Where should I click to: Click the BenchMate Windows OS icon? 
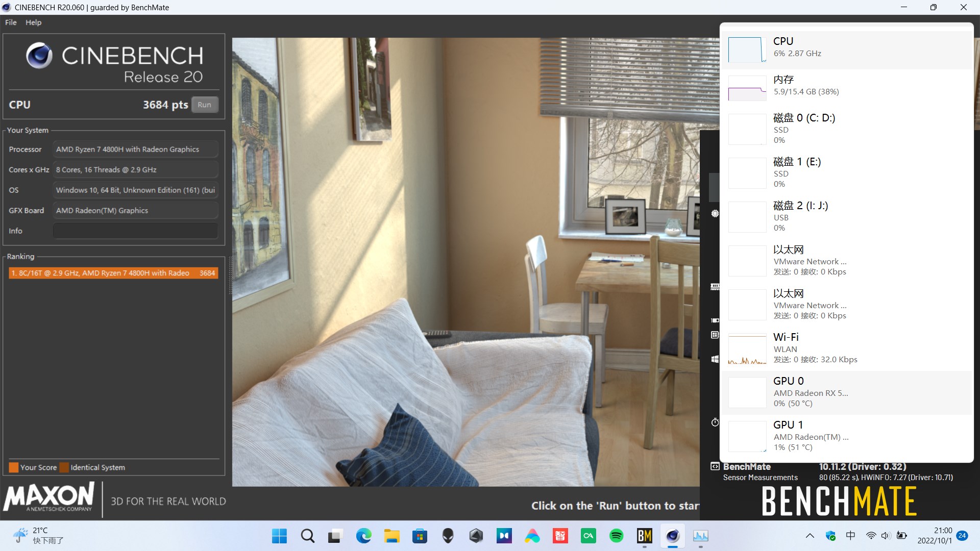click(715, 359)
